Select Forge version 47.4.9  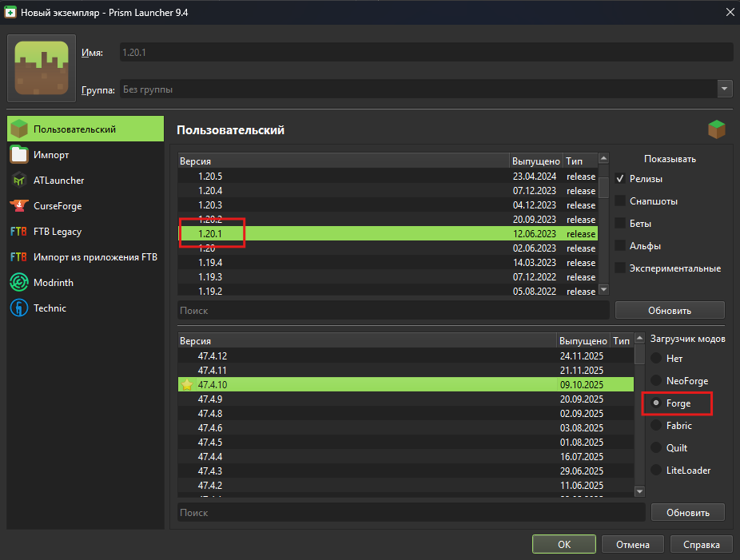coord(406,399)
